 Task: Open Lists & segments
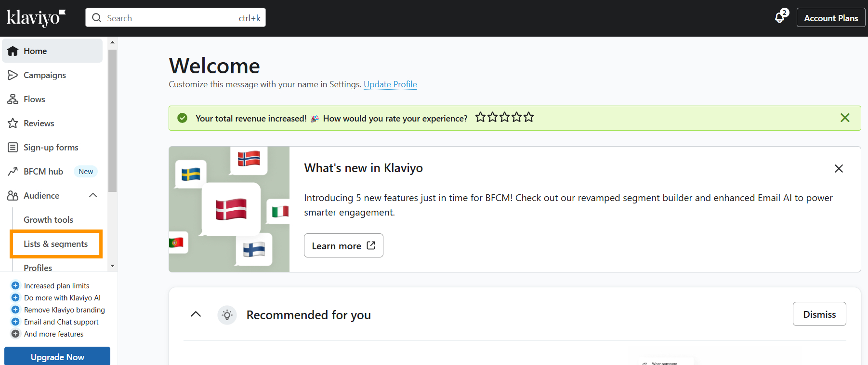click(56, 244)
